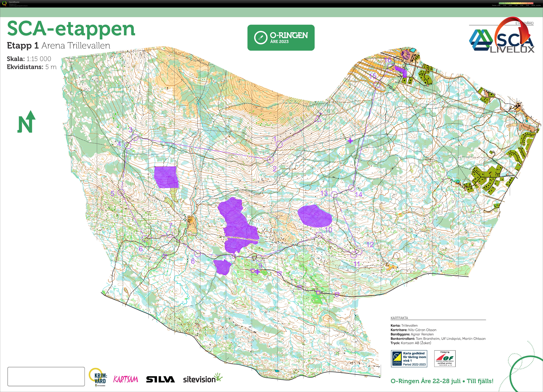The image size is (543, 392).
Task: Click the O-Ringen Åre 2023 badge
Action: pos(281,38)
